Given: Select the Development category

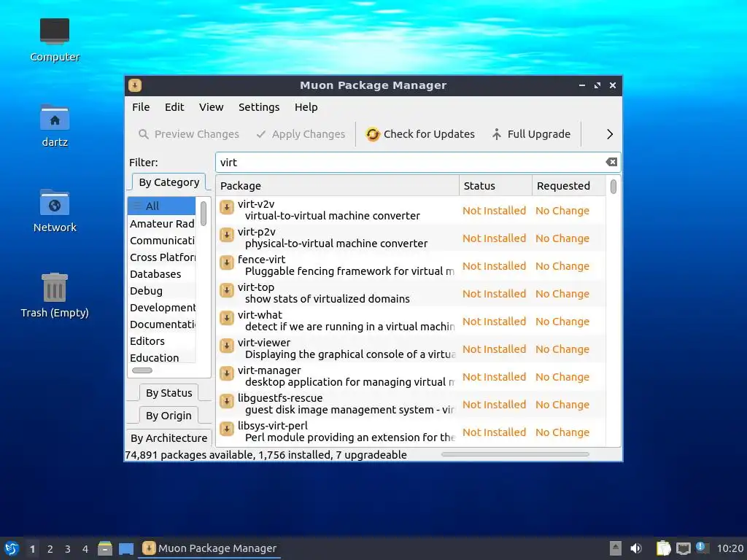Looking at the screenshot, I should 161,307.
